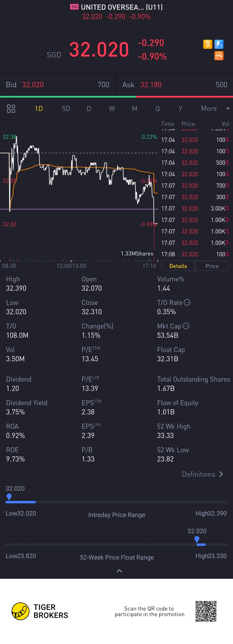Tap the promotion QR code
Viewport: 233px width, 644px height.
point(206,611)
